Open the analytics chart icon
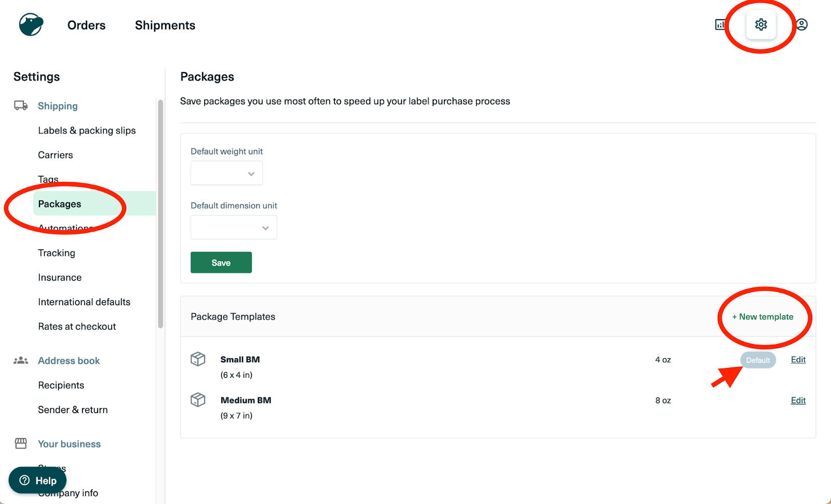 point(720,24)
